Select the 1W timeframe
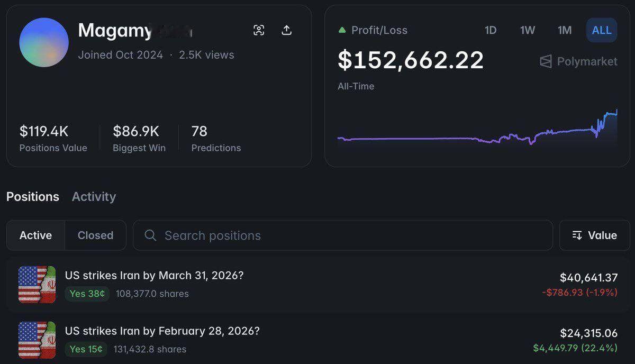 [528, 30]
